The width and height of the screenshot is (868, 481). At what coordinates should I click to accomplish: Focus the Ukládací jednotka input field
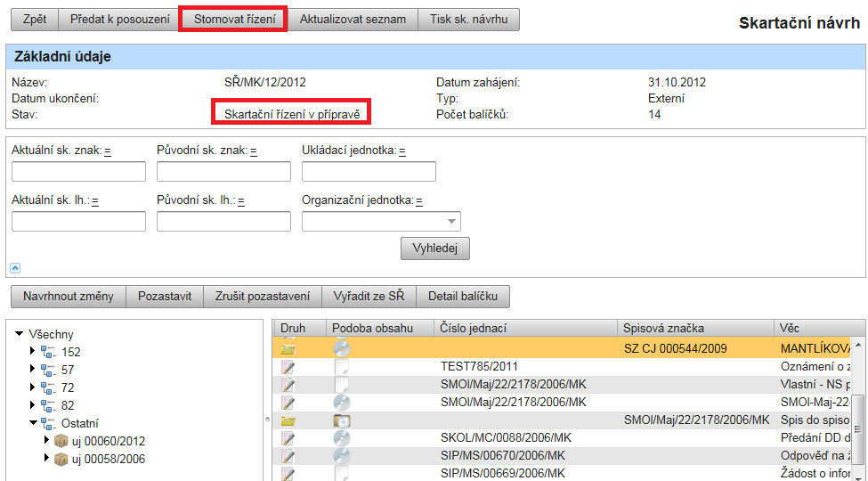[x=369, y=172]
